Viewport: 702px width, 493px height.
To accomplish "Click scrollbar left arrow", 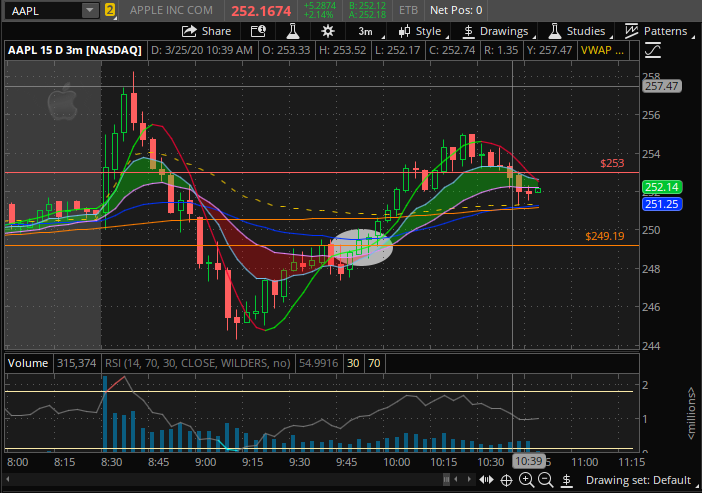I will click(8, 479).
